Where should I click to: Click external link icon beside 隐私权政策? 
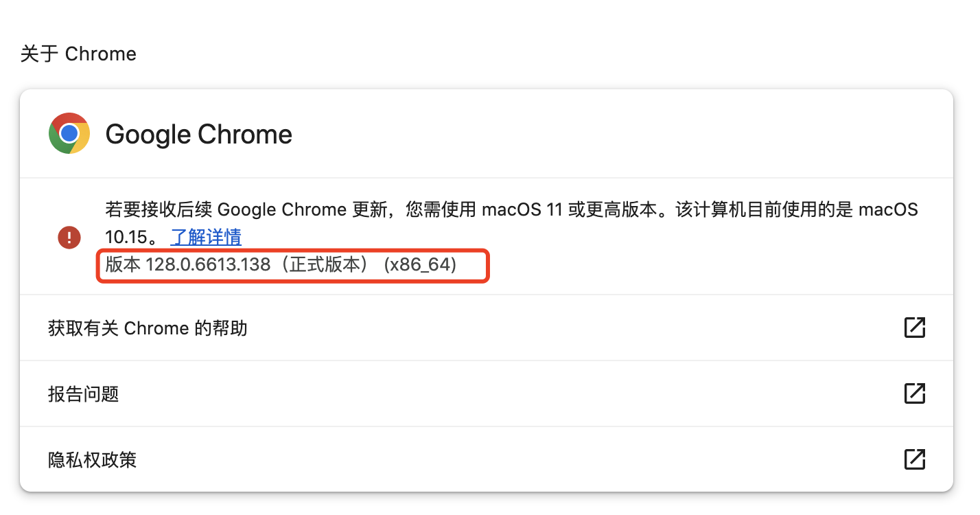[914, 459]
